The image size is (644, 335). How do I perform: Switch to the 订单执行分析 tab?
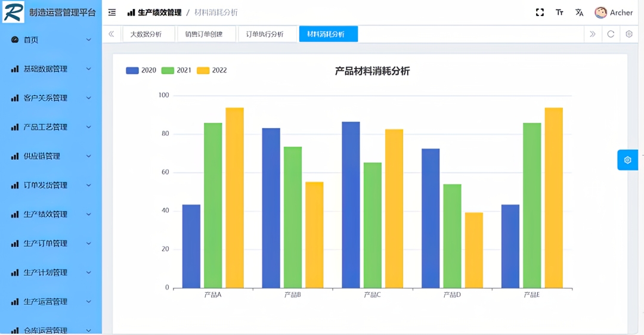265,34
